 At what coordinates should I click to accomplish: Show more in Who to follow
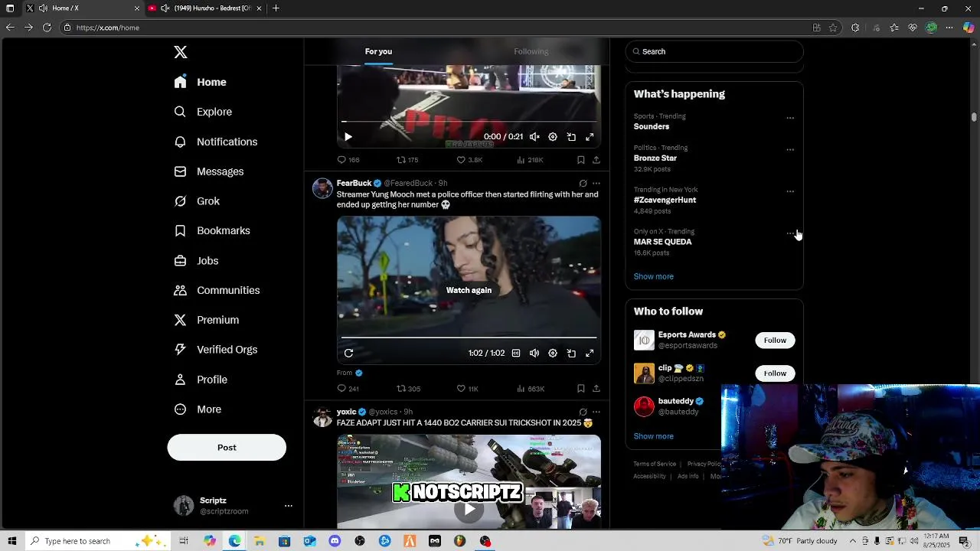[x=653, y=436]
